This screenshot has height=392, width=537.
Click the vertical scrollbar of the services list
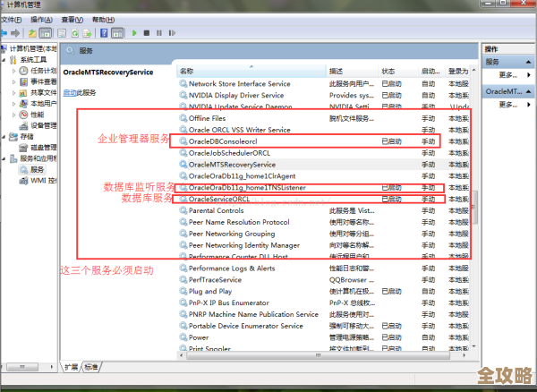click(x=475, y=179)
